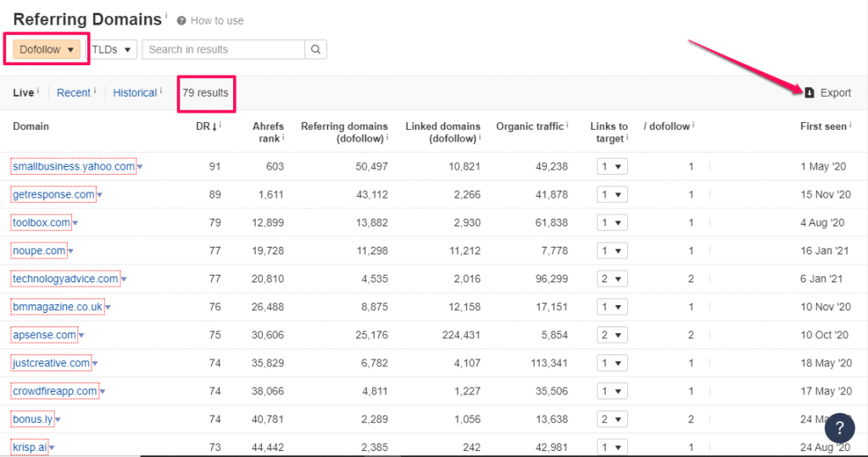
Task: Expand Links to target dropdown for technologyadvice.com
Action: [612, 279]
